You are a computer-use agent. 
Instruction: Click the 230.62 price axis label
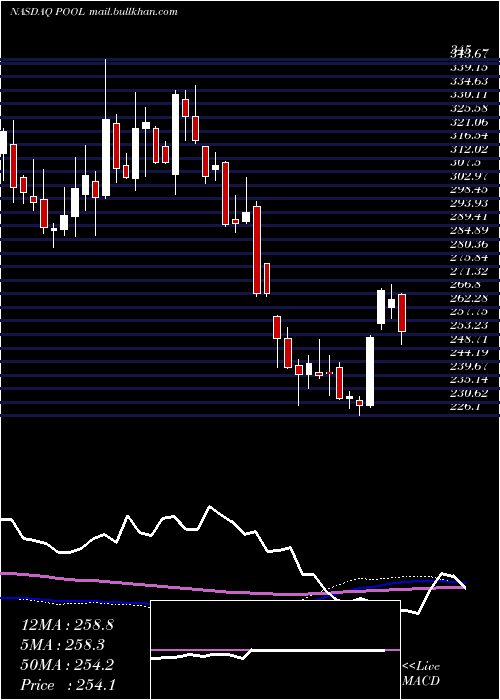(469, 392)
